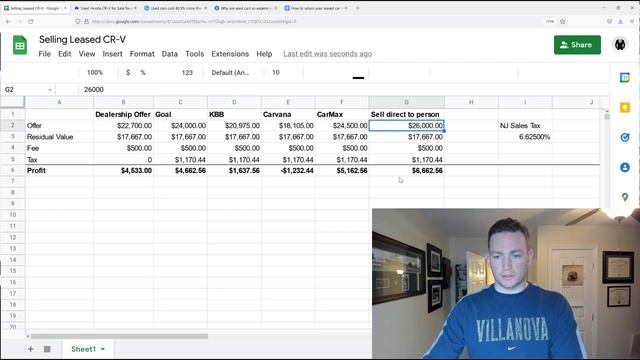Open the Sheet1 tab options arrow
The height and width of the screenshot is (360, 640).
point(103,349)
